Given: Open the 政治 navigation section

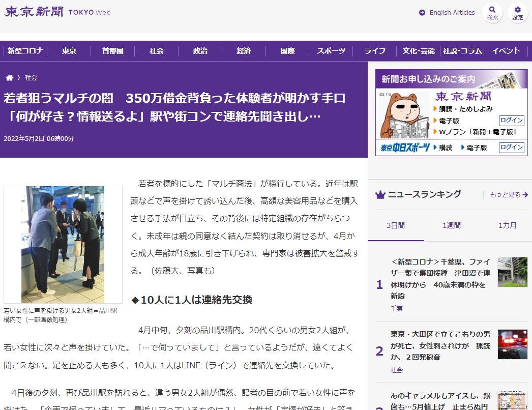Looking at the screenshot, I should 200,51.
